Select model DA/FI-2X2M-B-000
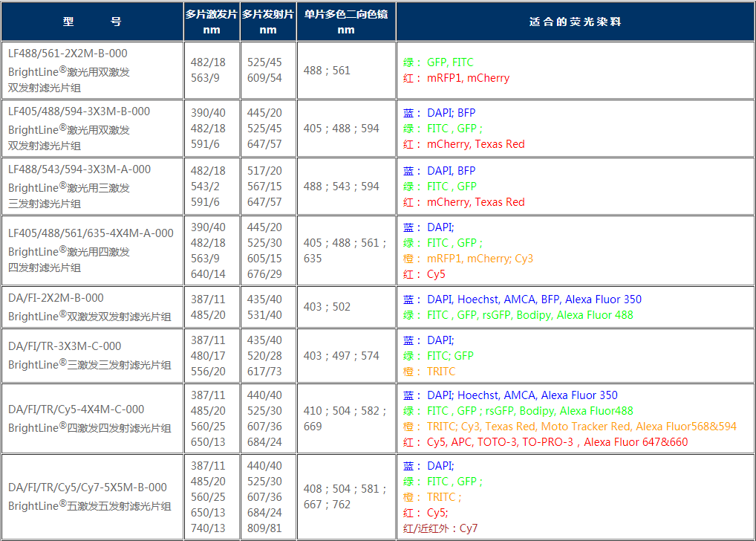 click(x=56, y=298)
